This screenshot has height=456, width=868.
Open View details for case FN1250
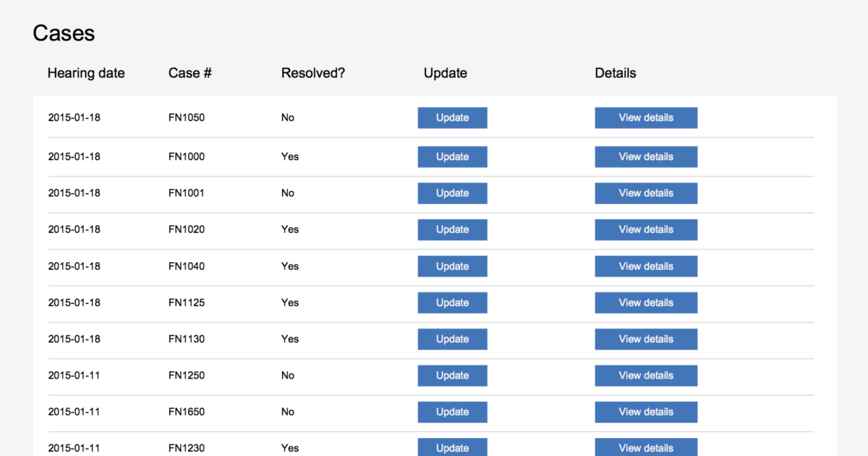click(646, 376)
